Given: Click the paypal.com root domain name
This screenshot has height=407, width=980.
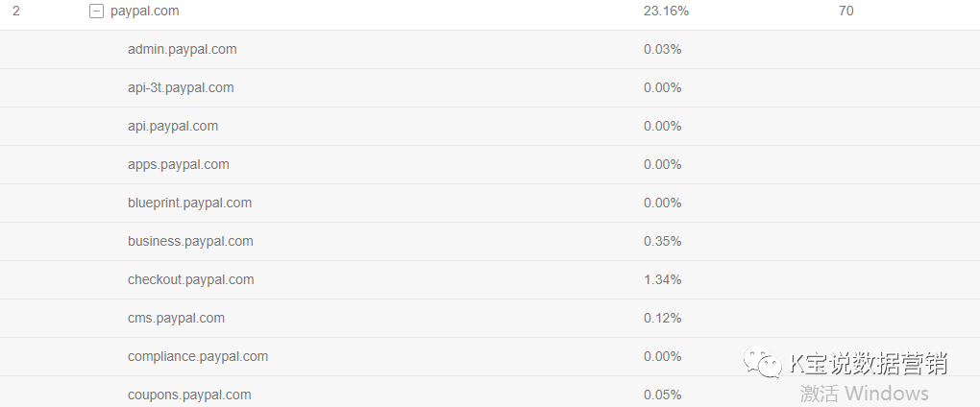Looking at the screenshot, I should coord(144,12).
